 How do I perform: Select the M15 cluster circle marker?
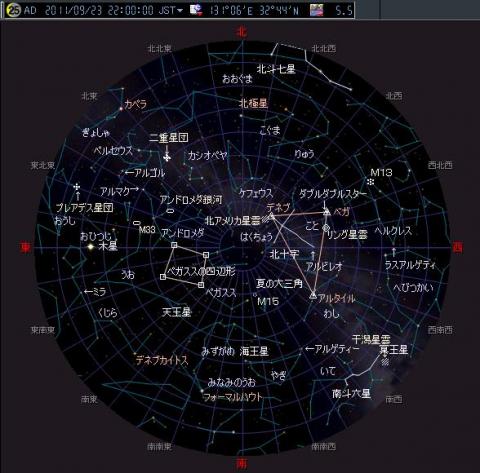pos(255,295)
